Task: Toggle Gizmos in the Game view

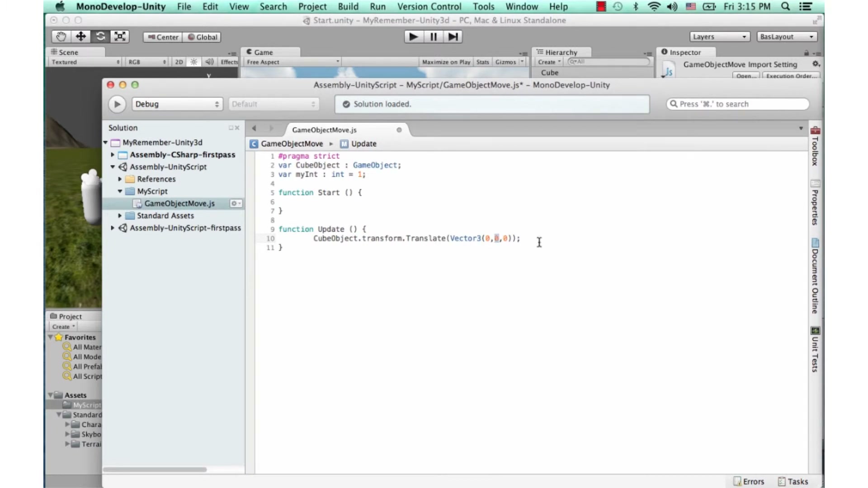Action: coord(505,62)
